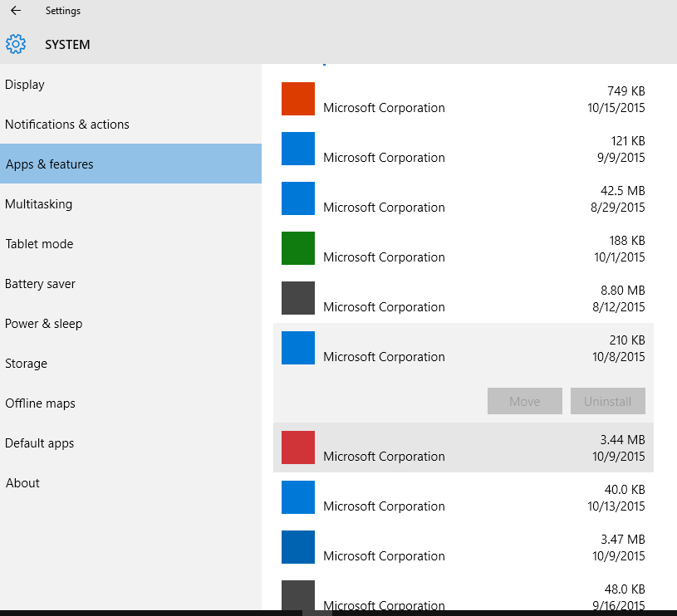This screenshot has height=616, width=677.
Task: Click the 40.0 KB size text
Action: pos(625,490)
